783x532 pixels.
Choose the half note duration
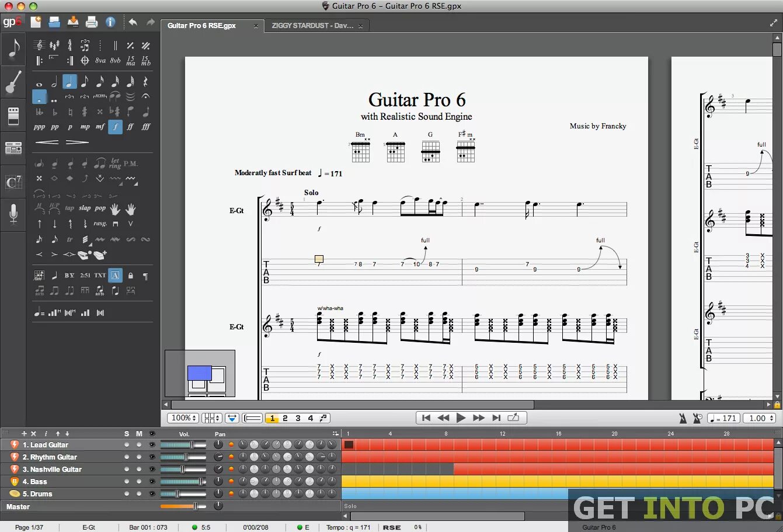point(54,82)
